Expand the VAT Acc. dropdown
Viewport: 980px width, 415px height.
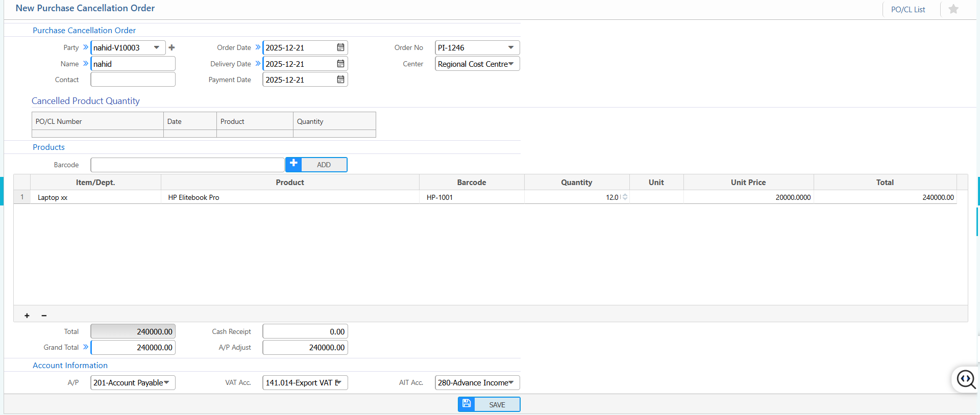point(338,382)
